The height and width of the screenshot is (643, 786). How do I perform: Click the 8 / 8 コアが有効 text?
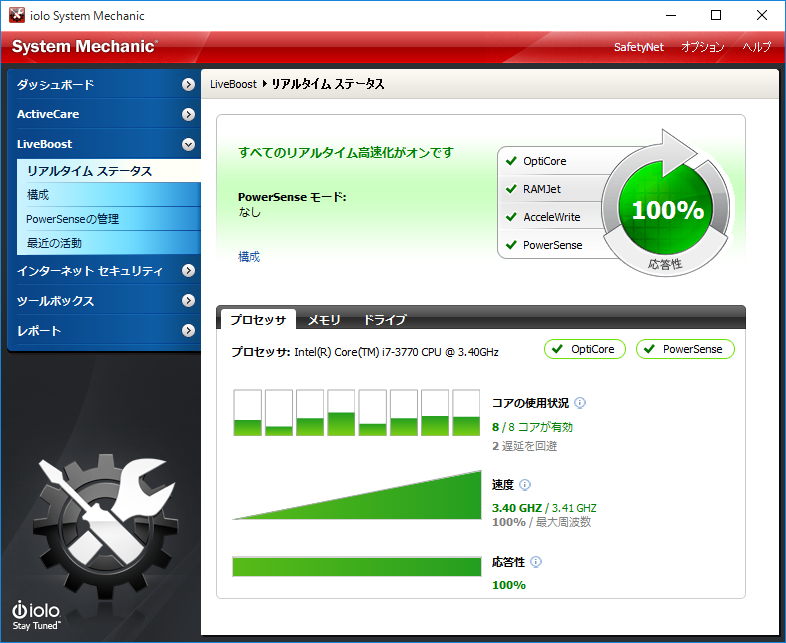[x=532, y=427]
